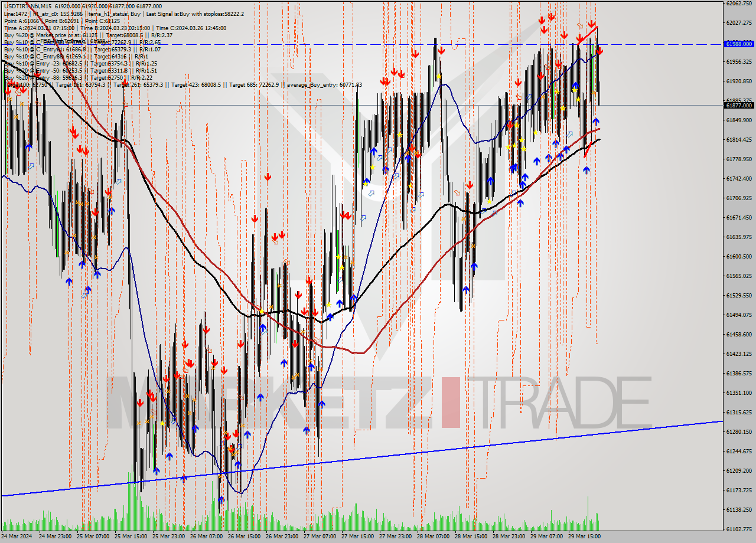
Task: Click the '27 Mar 07:00' time axis label
Action: 320,537
